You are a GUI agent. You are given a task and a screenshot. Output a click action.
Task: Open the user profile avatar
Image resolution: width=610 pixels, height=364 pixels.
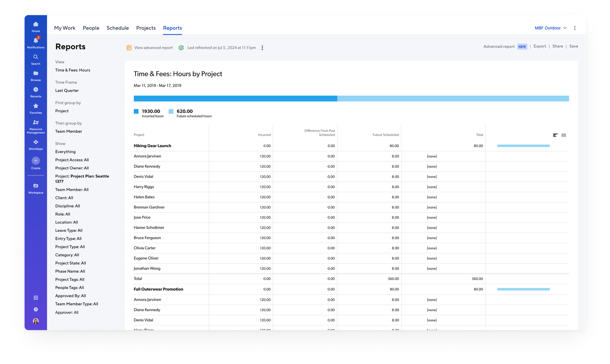click(x=36, y=321)
